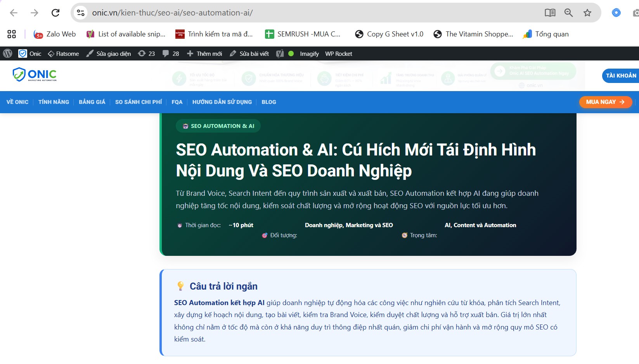Open WP Rocket admin bar menu

pos(339,53)
